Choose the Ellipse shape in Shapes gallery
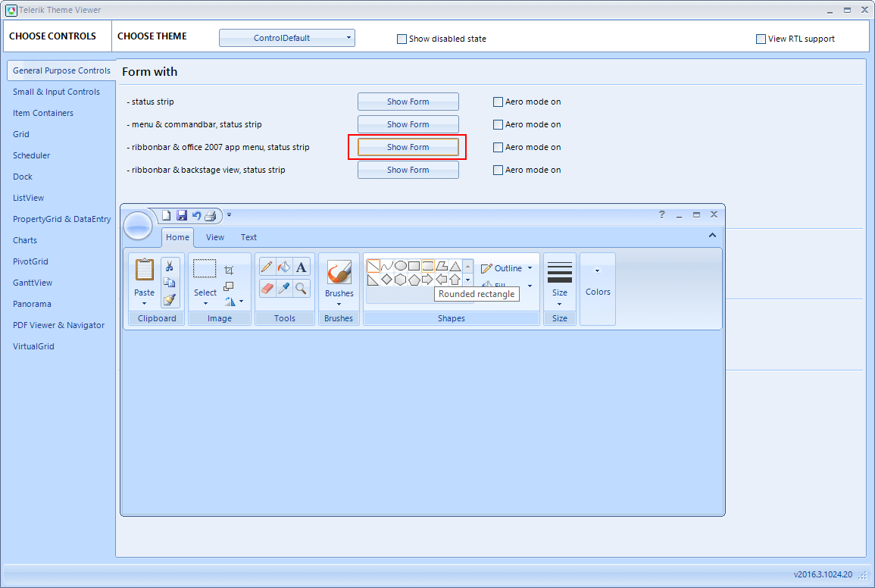Screen dimensions: 875x588 click(x=401, y=266)
